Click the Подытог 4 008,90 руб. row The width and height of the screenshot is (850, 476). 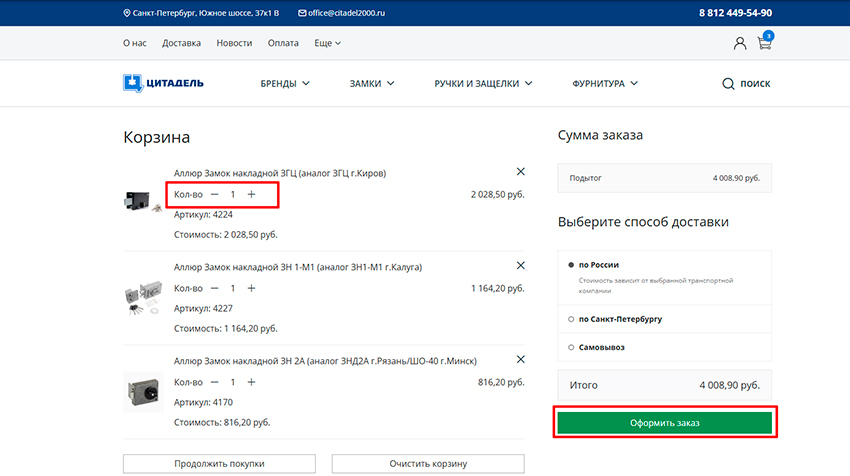click(665, 178)
